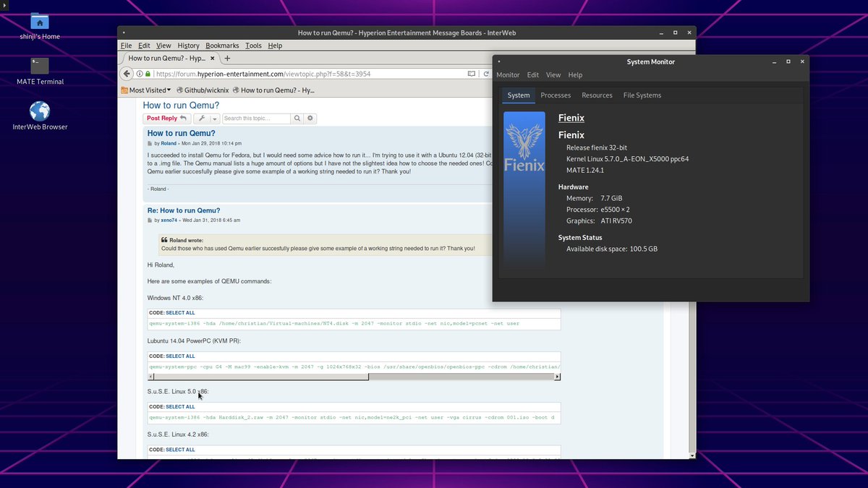This screenshot has height=488, width=868.
Task: Open the 'How to run Qemu? - Hy...' bookmark
Action: point(273,90)
